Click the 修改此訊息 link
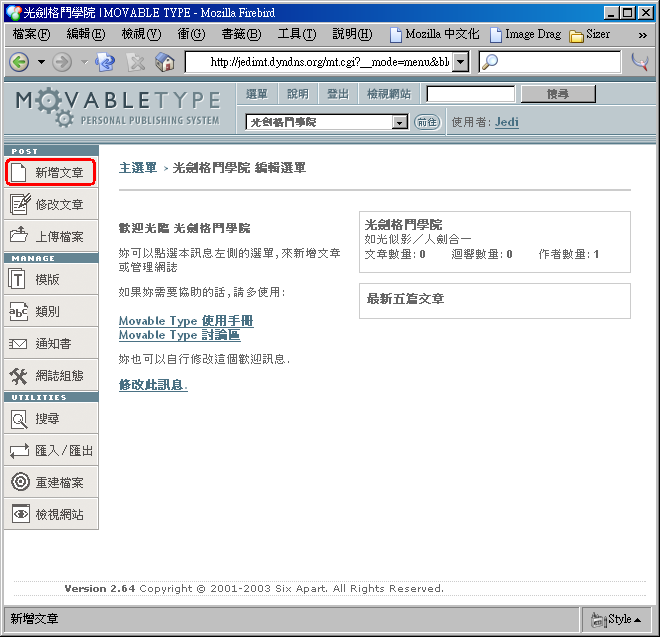Image resolution: width=660 pixels, height=637 pixels. coord(153,385)
